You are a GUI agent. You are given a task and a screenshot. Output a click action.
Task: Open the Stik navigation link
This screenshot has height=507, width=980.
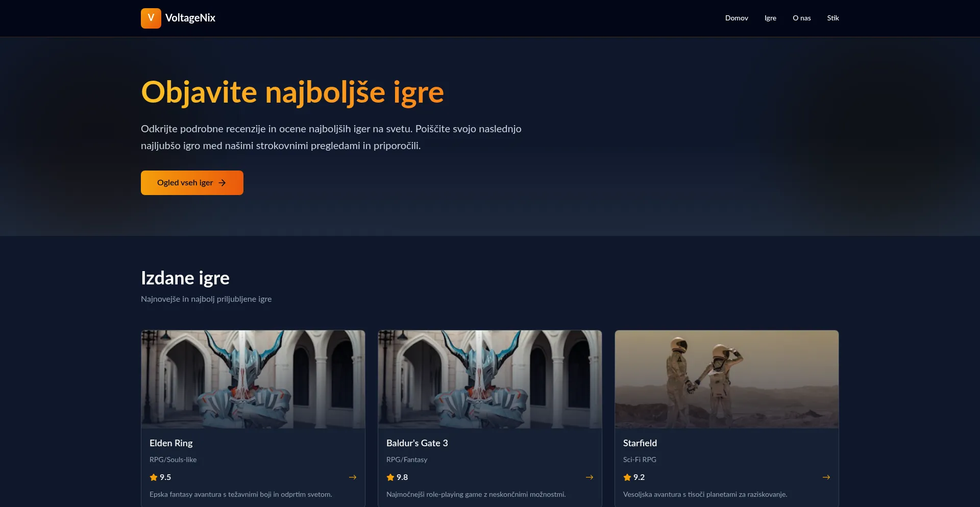pyautogui.click(x=833, y=18)
